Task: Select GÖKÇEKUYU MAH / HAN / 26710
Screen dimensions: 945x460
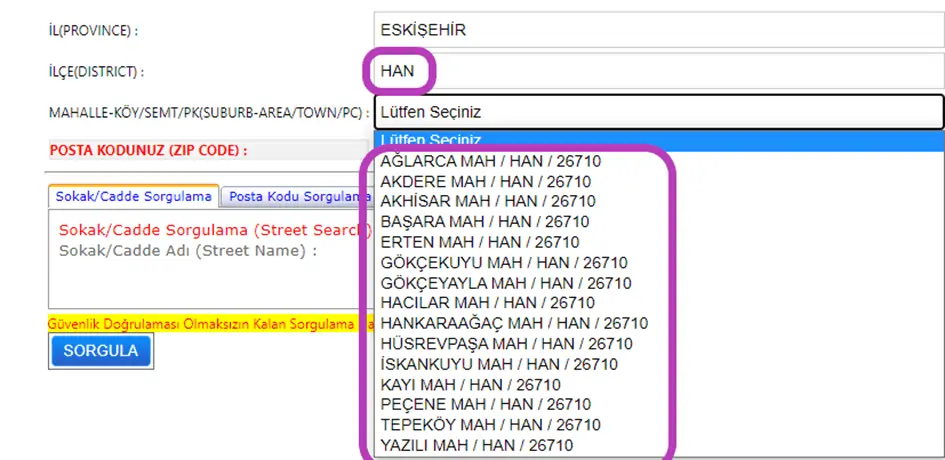Action: click(x=504, y=263)
